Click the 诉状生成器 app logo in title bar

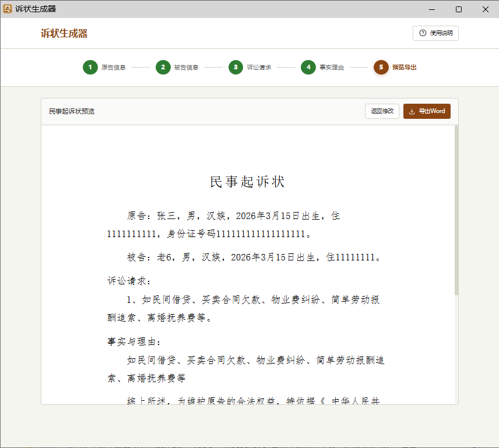(x=8, y=9)
